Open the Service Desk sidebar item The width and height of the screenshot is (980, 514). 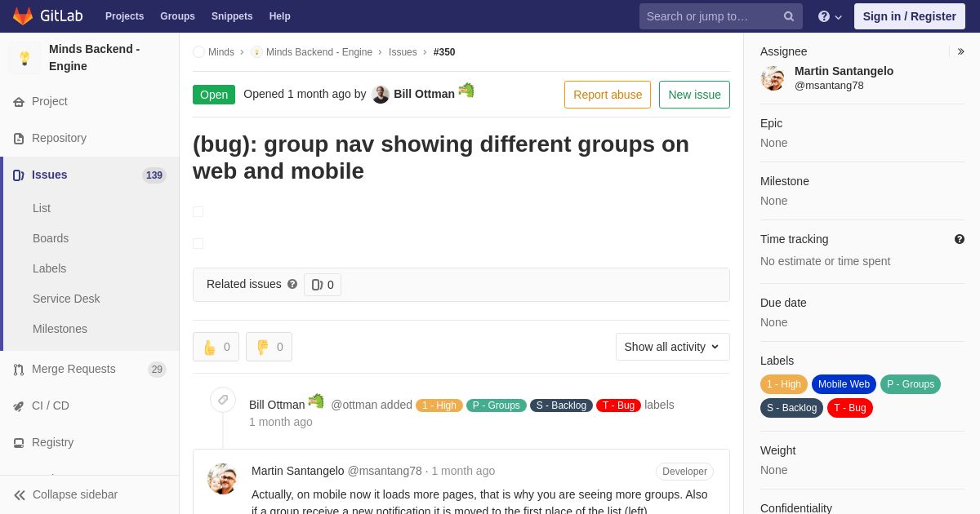click(66, 299)
